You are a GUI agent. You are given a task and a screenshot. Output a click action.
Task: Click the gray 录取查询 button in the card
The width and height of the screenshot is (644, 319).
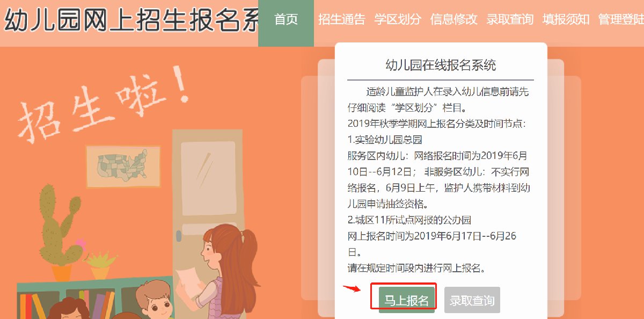point(472,300)
